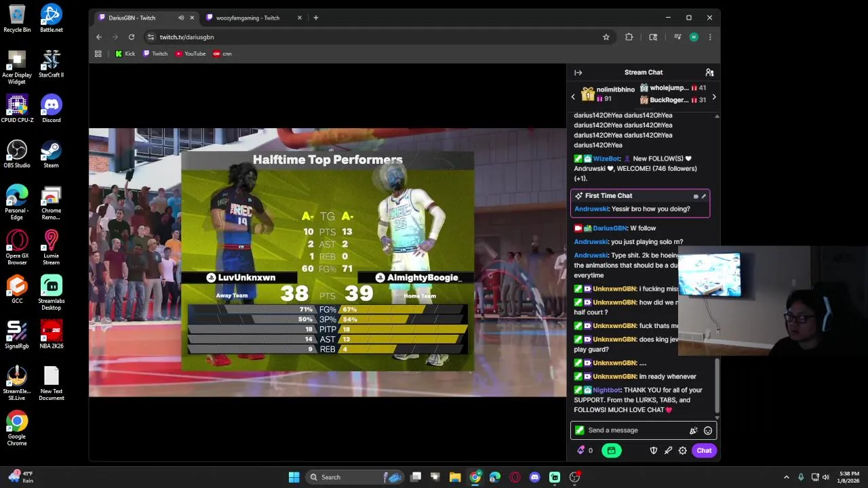Screen dimensions: 868x488
Task: Open the chat community users list icon
Action: [x=709, y=73]
